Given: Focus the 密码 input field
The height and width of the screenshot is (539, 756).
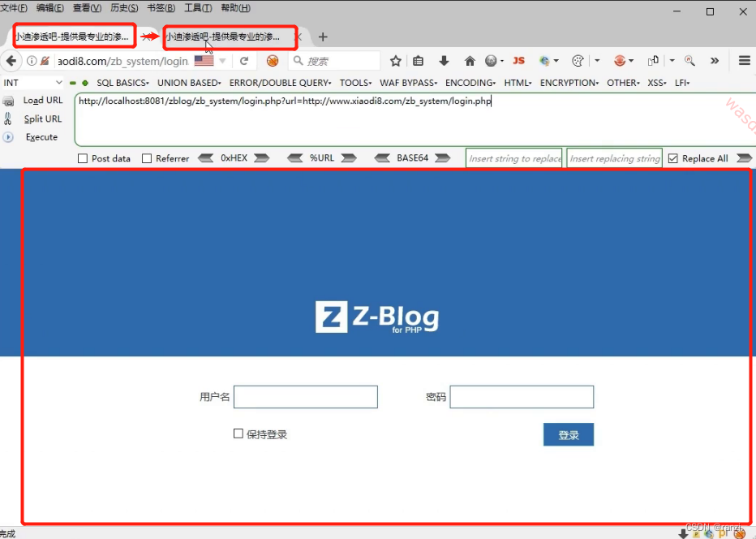Looking at the screenshot, I should 522,397.
